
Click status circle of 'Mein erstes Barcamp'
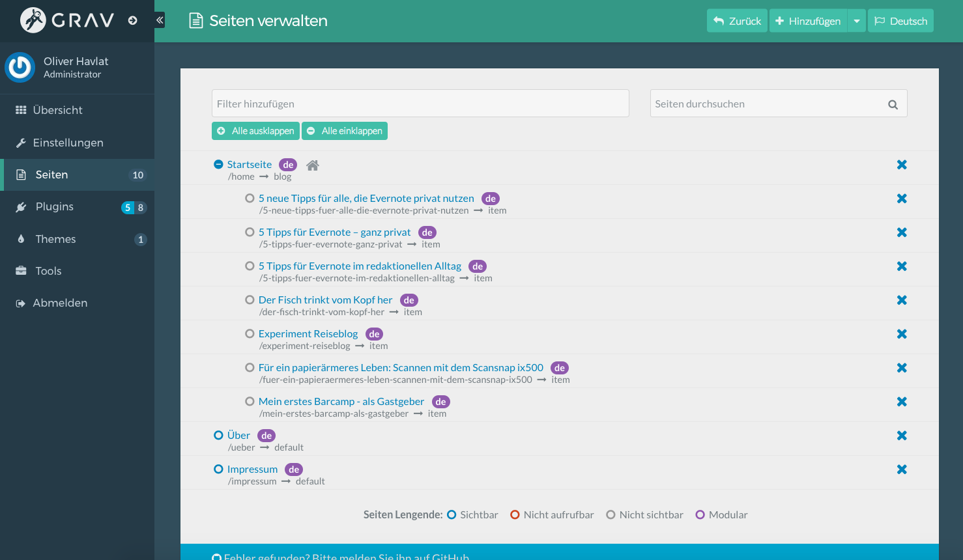pyautogui.click(x=250, y=402)
